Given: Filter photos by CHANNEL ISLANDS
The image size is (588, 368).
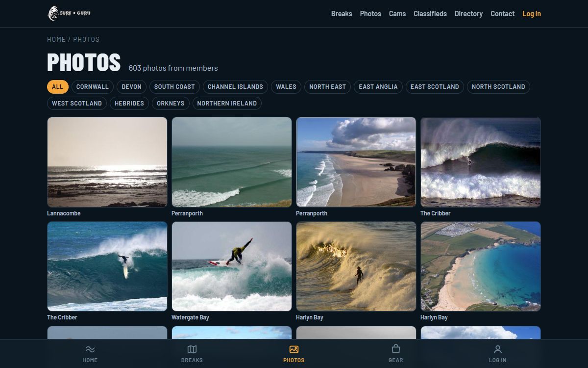Looking at the screenshot, I should click(x=235, y=87).
